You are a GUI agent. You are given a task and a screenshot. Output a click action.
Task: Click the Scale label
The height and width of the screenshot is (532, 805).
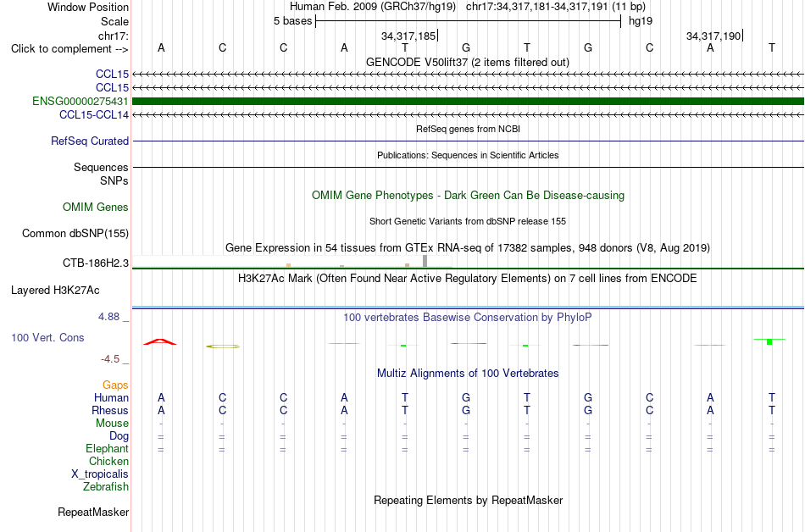114,21
